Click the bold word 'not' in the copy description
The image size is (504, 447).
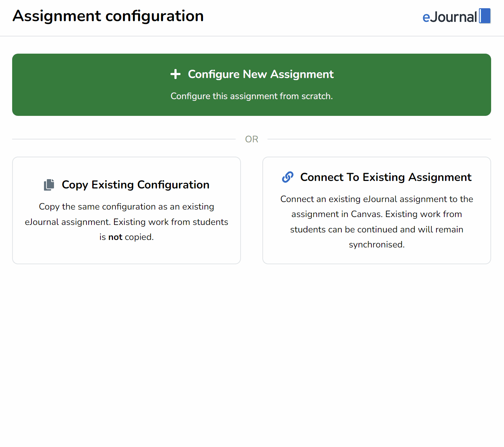[x=115, y=237]
